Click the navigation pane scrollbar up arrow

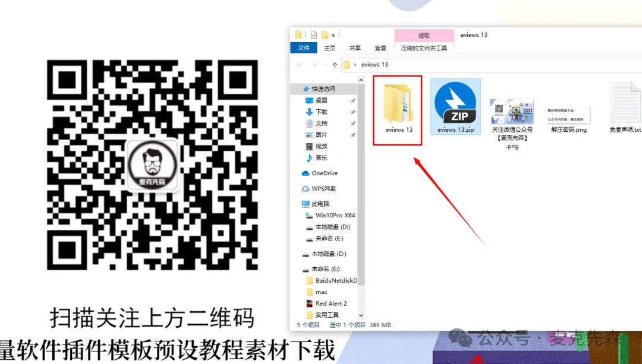point(361,79)
